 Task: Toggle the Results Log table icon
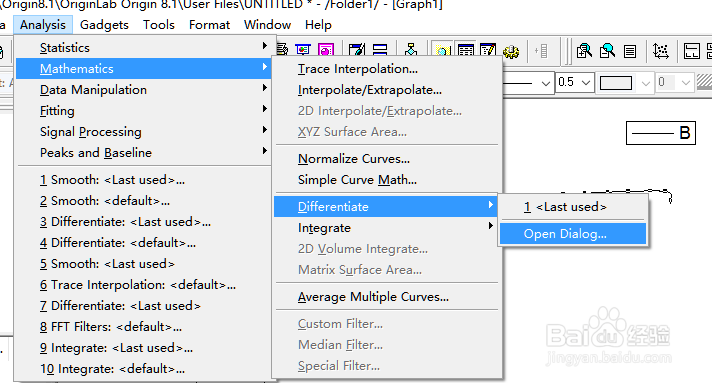465,50
